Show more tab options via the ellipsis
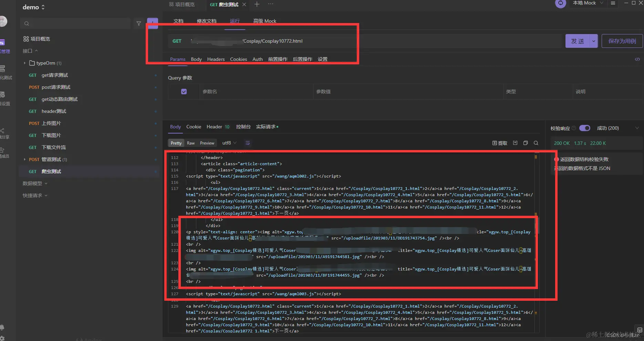The height and width of the screenshot is (341, 644). tap(271, 4)
